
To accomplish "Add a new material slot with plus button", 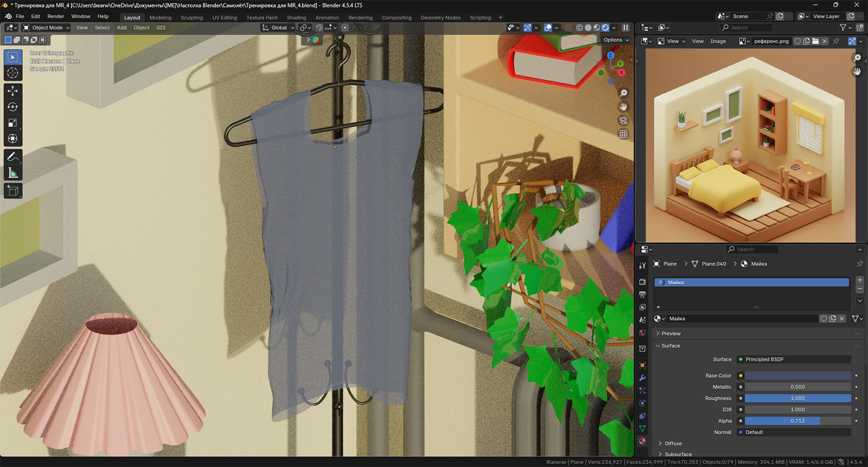I will pos(860,280).
